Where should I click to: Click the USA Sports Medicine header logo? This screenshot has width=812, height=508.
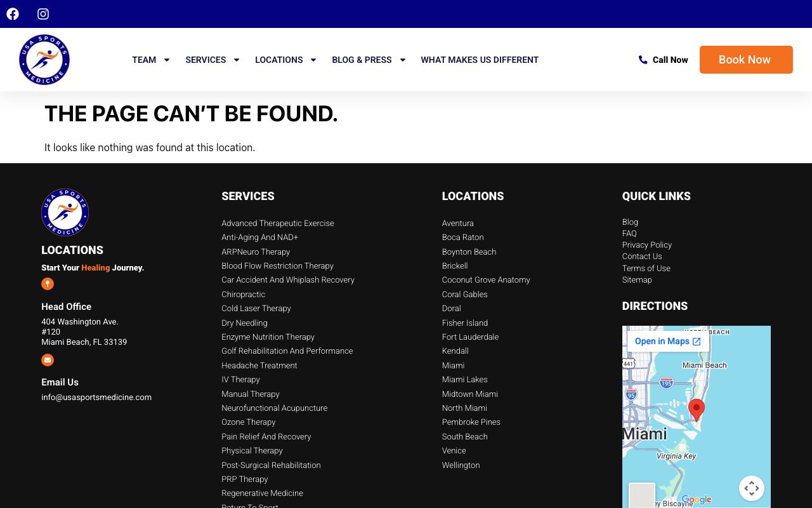44,60
